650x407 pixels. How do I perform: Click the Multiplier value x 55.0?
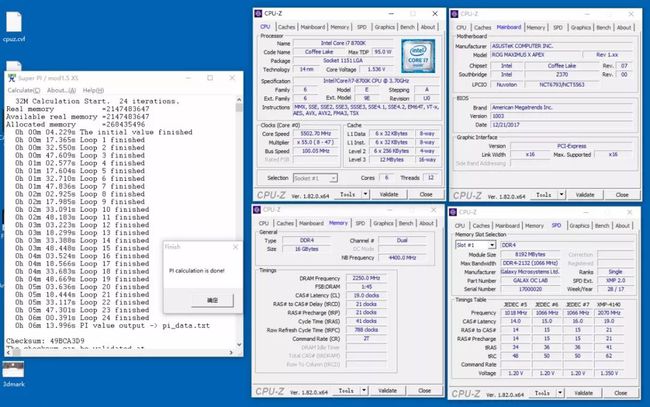tap(315, 142)
